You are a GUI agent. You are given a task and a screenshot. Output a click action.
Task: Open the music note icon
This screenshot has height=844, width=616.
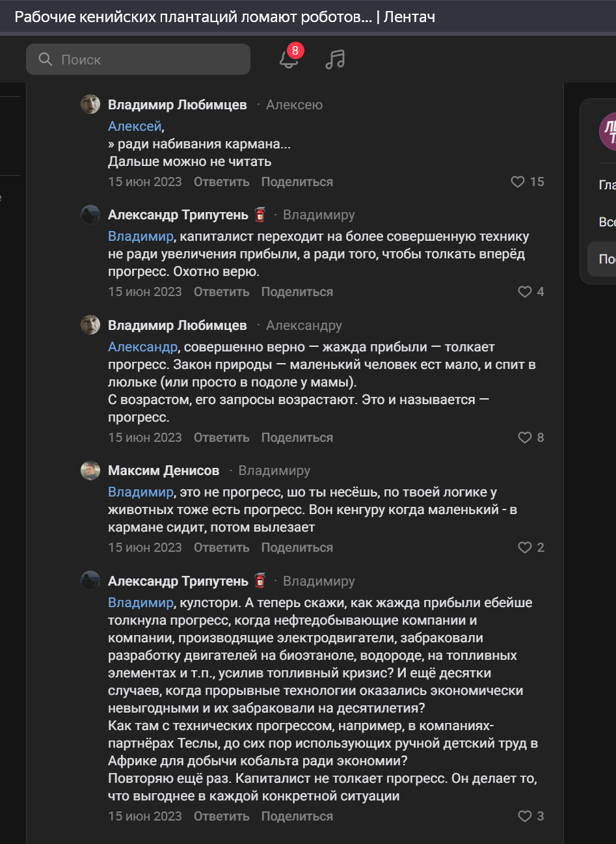point(335,59)
